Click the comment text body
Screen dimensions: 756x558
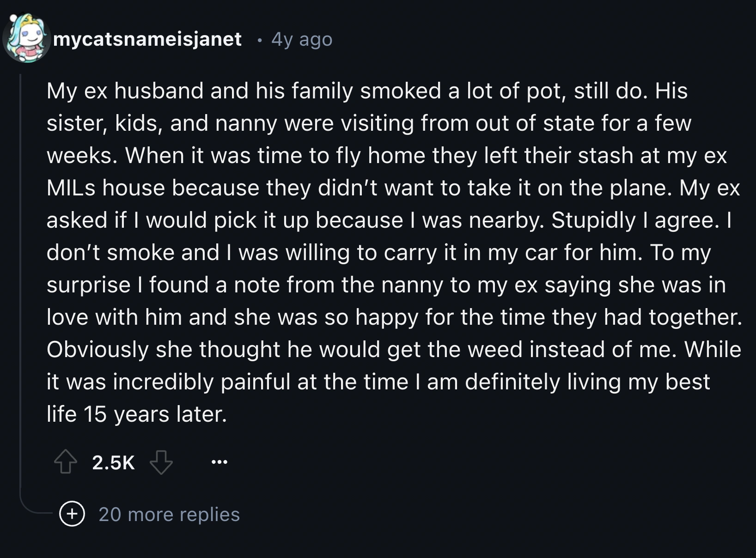(x=370, y=252)
